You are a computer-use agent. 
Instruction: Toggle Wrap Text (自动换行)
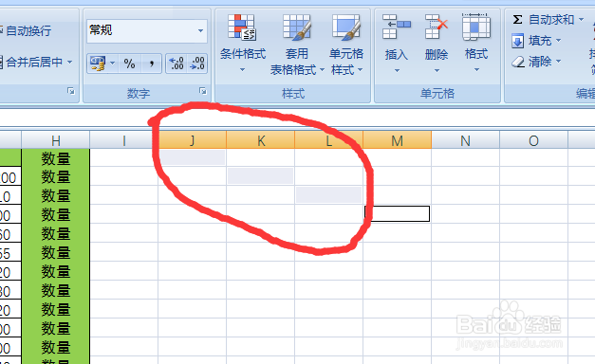point(26,30)
